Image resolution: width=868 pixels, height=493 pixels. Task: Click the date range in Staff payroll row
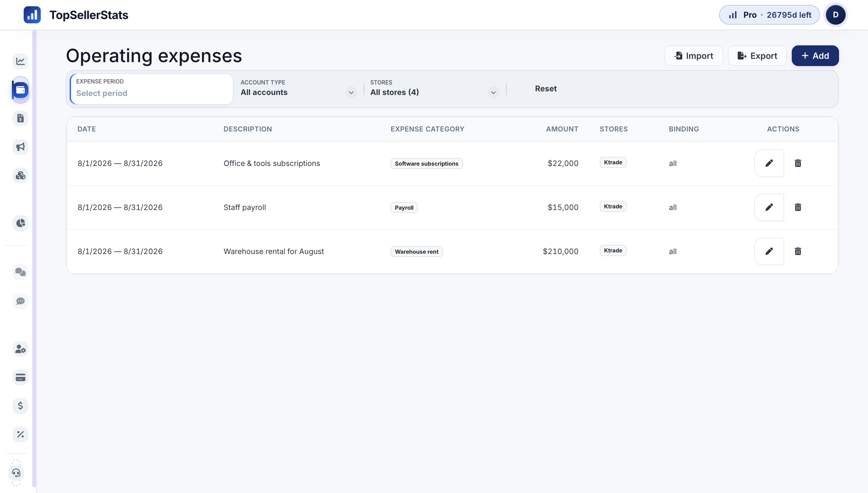point(120,207)
